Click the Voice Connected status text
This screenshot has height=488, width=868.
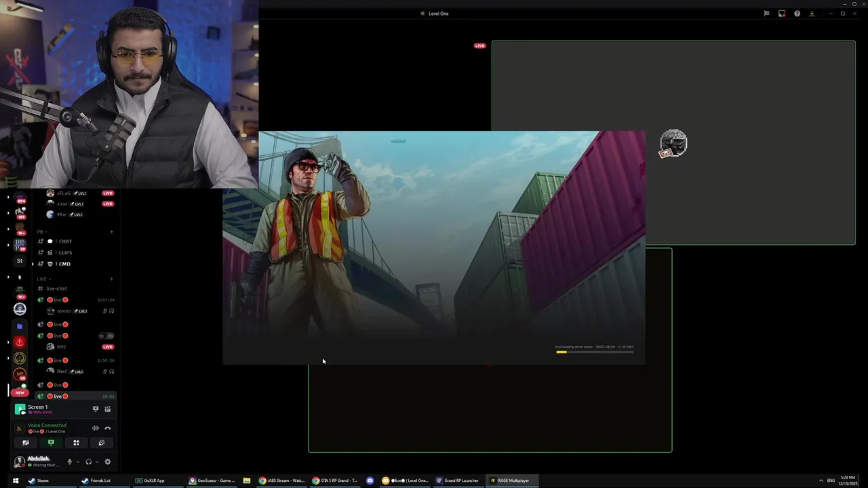(47, 425)
